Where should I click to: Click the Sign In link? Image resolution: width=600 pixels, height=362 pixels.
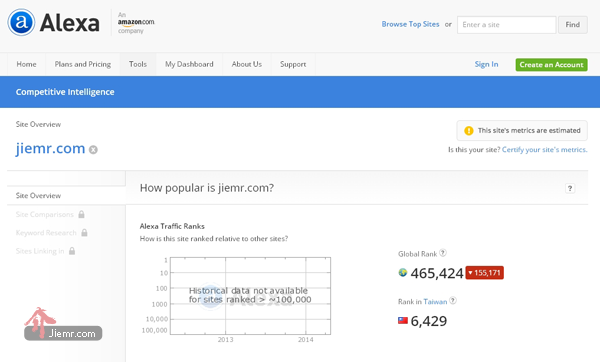pyautogui.click(x=486, y=64)
